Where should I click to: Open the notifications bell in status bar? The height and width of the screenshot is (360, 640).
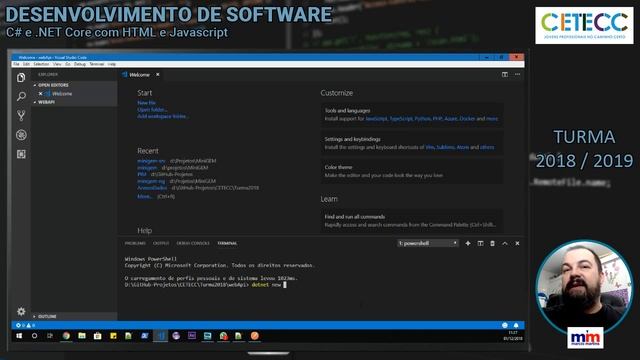(x=516, y=325)
